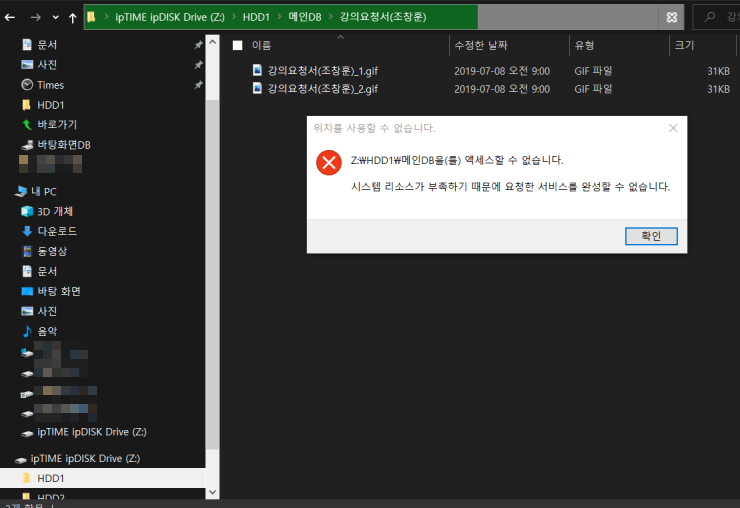740x508 pixels.
Task: Go forward with the right arrow button
Action: [x=35, y=17]
